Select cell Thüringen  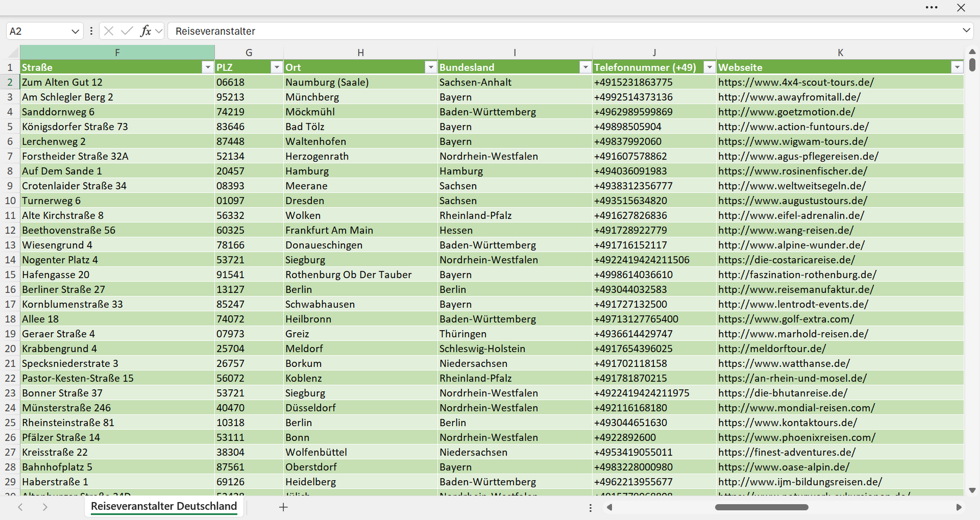514,334
